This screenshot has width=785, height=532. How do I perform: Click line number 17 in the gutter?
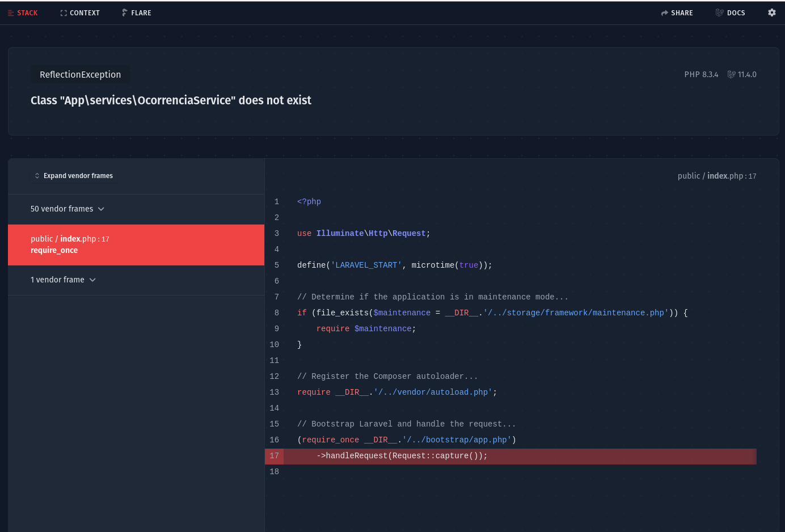[x=275, y=456]
